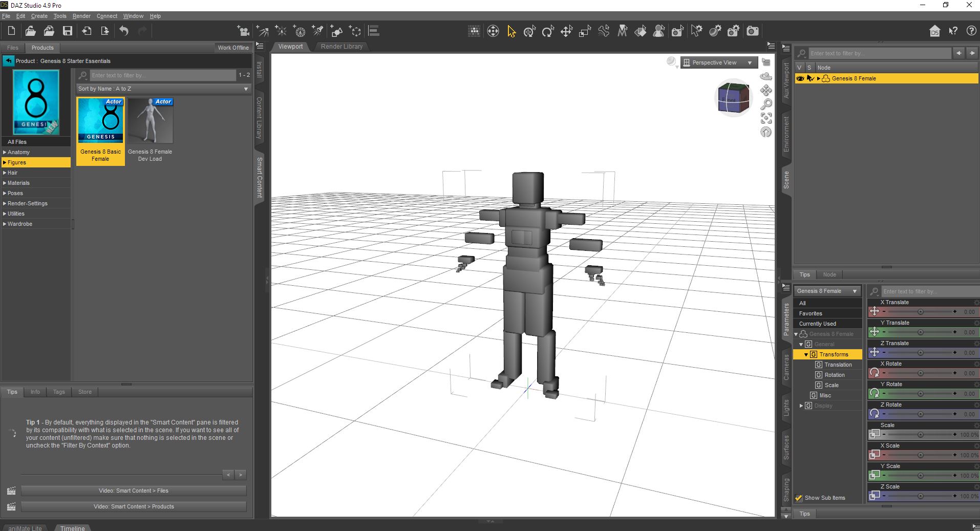
Task: Select the Translate move tool
Action: tap(566, 31)
